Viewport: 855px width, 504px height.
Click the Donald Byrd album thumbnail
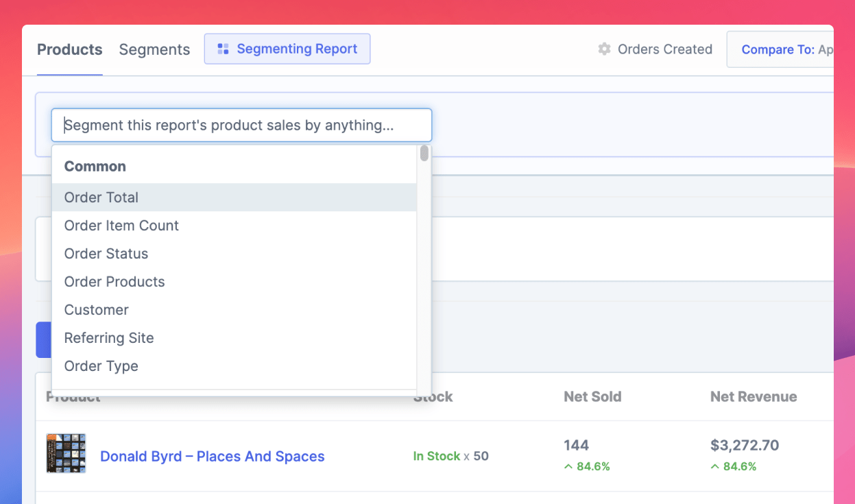coord(66,453)
